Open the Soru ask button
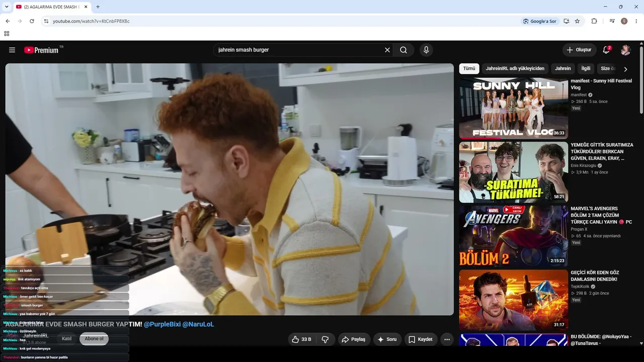Image resolution: width=644 pixels, height=362 pixels. tap(387, 339)
